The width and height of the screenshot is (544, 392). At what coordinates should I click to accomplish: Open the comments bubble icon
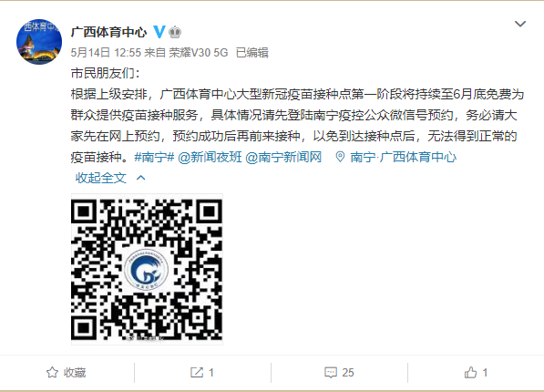[x=330, y=373]
